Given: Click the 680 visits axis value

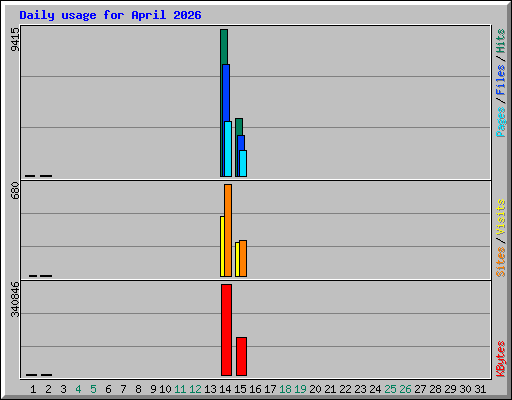Looking at the screenshot, I should coord(15,190).
